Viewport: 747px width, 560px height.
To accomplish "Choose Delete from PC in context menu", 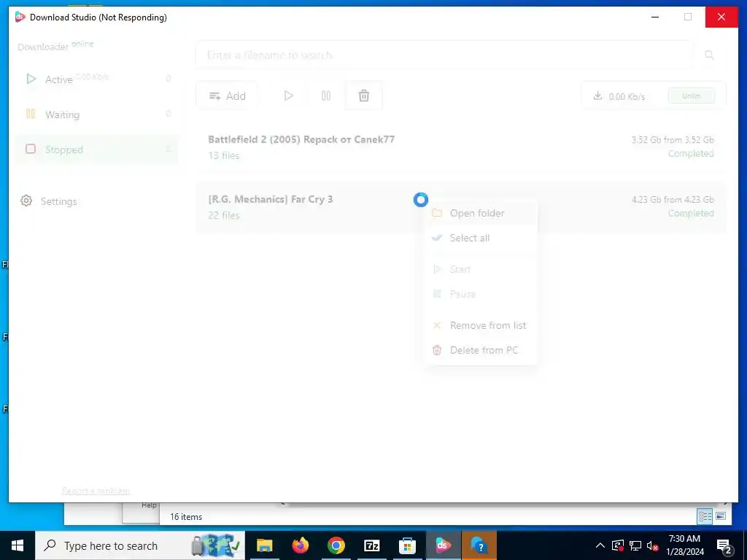I will [481, 350].
